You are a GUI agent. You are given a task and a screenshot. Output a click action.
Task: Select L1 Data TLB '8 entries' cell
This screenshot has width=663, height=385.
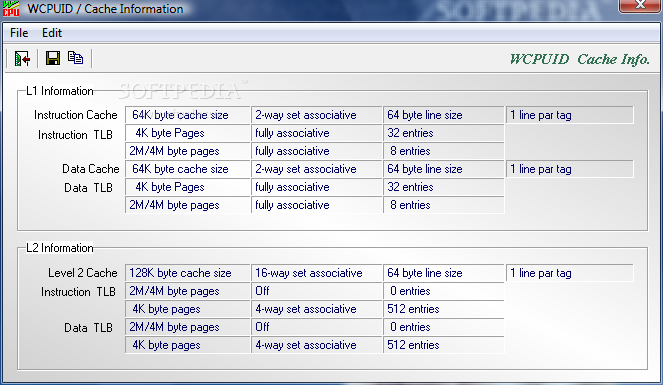pyautogui.click(x=444, y=205)
